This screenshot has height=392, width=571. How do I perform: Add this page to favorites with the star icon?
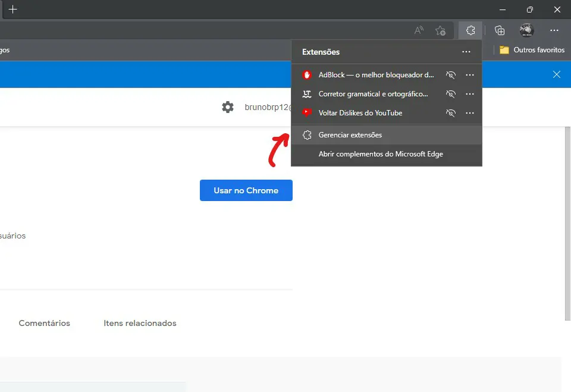(x=441, y=30)
